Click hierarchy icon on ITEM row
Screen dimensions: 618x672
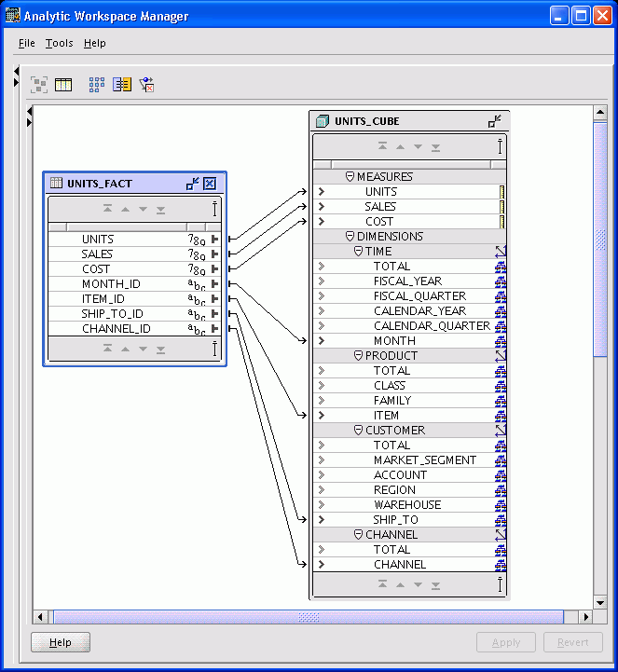pyautogui.click(x=501, y=416)
